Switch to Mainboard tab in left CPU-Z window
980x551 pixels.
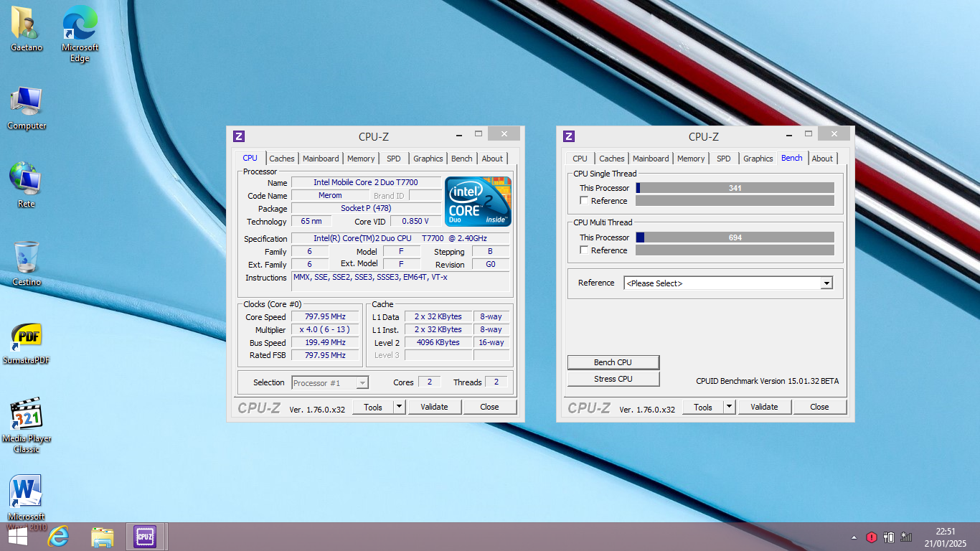(x=320, y=159)
